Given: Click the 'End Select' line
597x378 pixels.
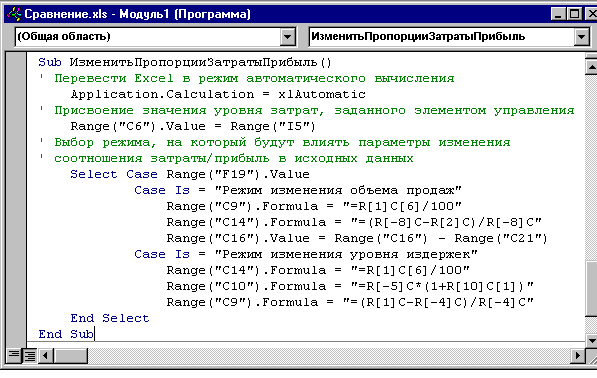Looking at the screenshot, I should click(x=110, y=318).
